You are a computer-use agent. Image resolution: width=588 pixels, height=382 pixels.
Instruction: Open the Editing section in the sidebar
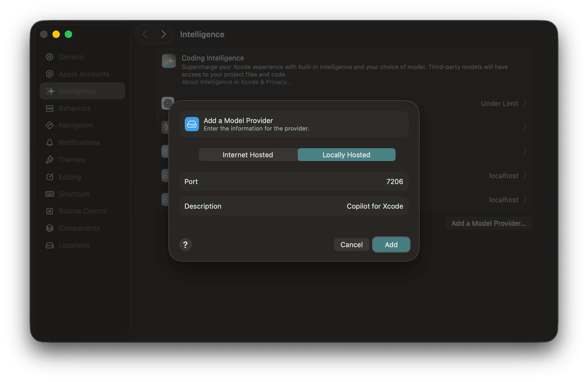point(50,177)
